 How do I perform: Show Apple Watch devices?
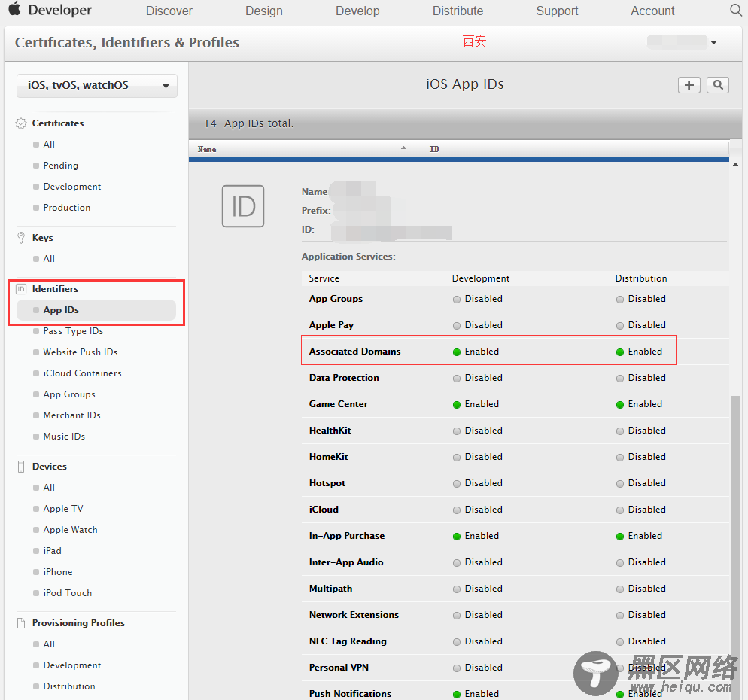click(x=70, y=530)
